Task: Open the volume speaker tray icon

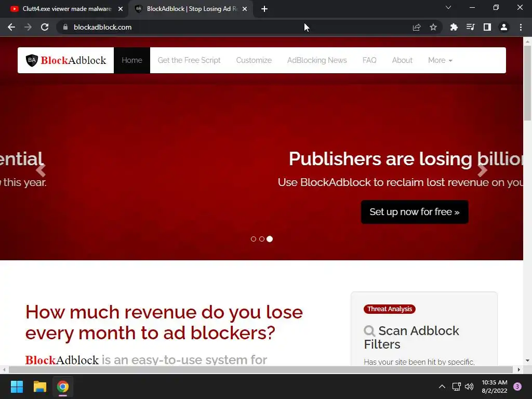Action: click(x=469, y=387)
